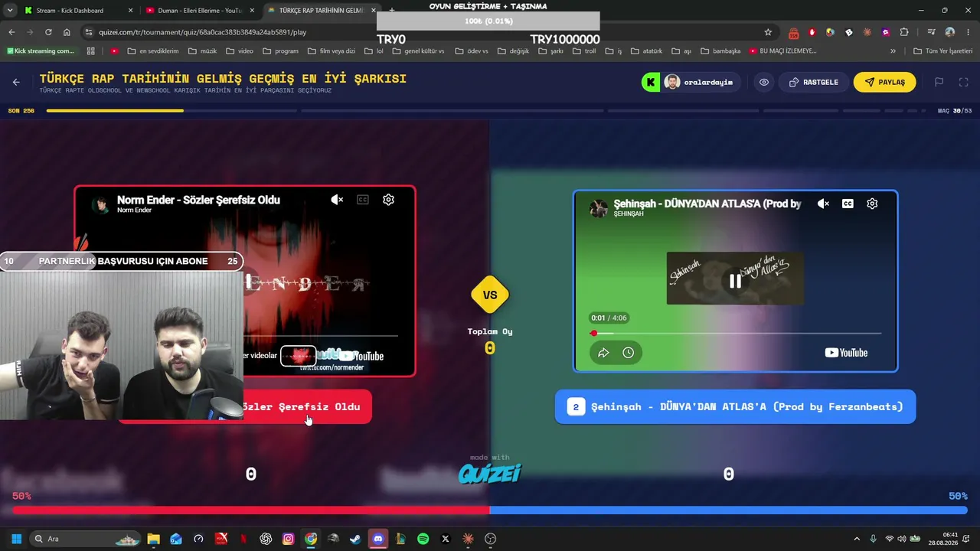Open YouTube logo in Şehinşah player
The image size is (980, 551).
click(x=846, y=353)
